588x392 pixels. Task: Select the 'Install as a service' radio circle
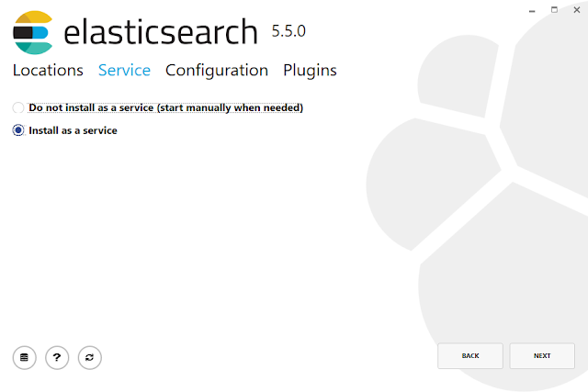18,130
